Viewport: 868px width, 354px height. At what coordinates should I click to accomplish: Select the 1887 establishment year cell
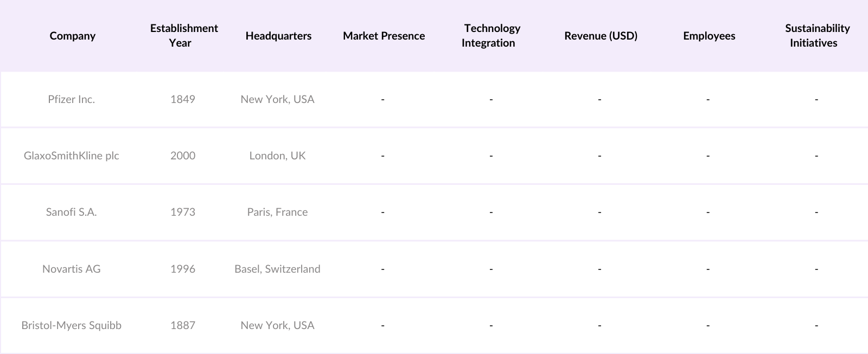(x=183, y=325)
